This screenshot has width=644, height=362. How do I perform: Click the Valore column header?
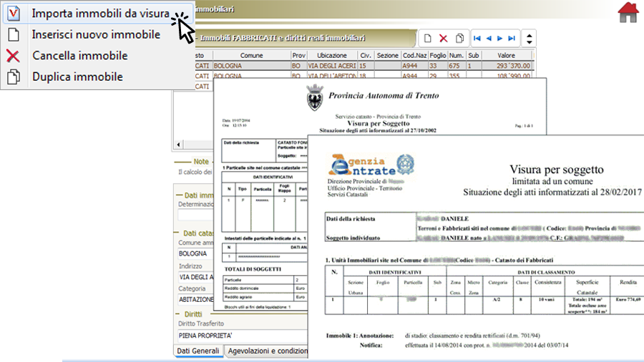pyautogui.click(x=507, y=55)
